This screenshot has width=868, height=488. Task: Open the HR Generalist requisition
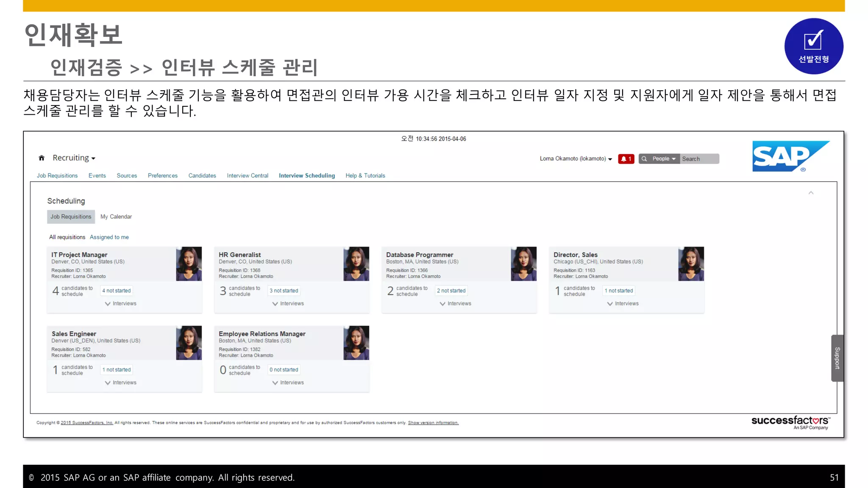pos(240,255)
